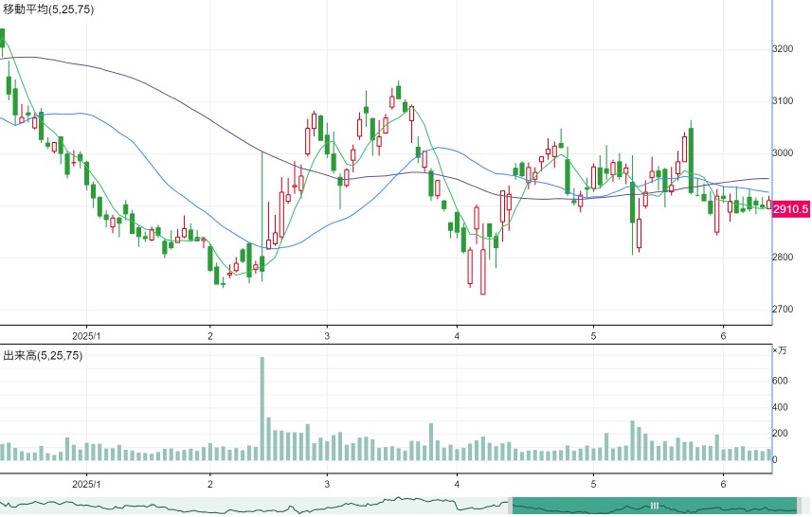Click the range navigator center grip handle
Screen dimensions: 812x517
pyautogui.click(x=654, y=506)
